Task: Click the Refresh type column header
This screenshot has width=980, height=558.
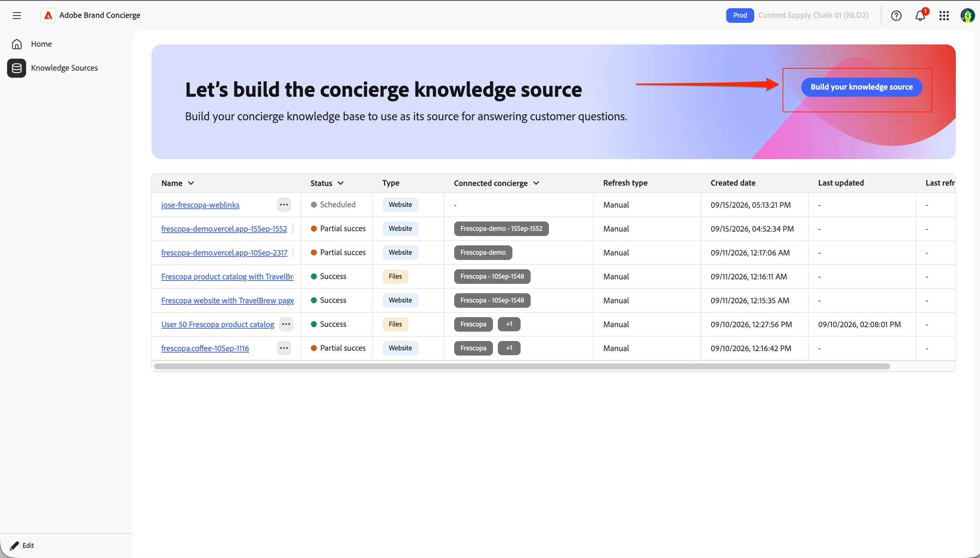Action: pos(625,183)
